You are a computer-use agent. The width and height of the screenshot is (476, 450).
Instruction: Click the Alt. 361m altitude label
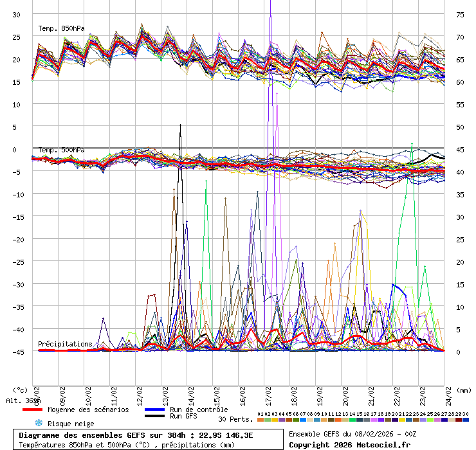click(x=23, y=401)
